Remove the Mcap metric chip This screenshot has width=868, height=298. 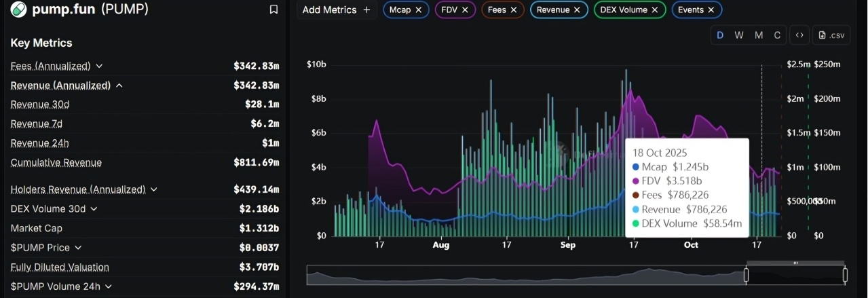[419, 10]
